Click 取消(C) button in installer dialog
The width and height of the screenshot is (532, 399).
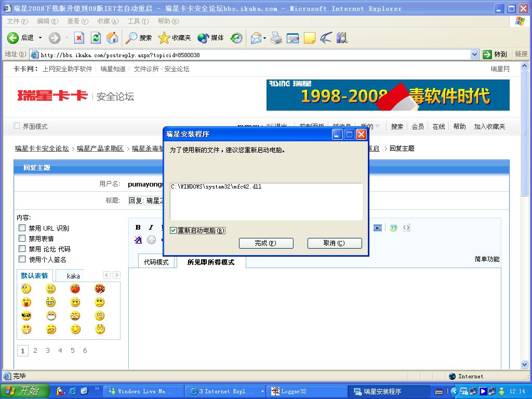click(335, 243)
